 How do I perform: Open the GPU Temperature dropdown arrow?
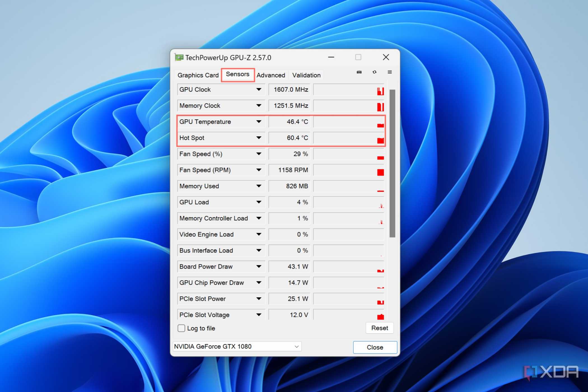coord(259,122)
